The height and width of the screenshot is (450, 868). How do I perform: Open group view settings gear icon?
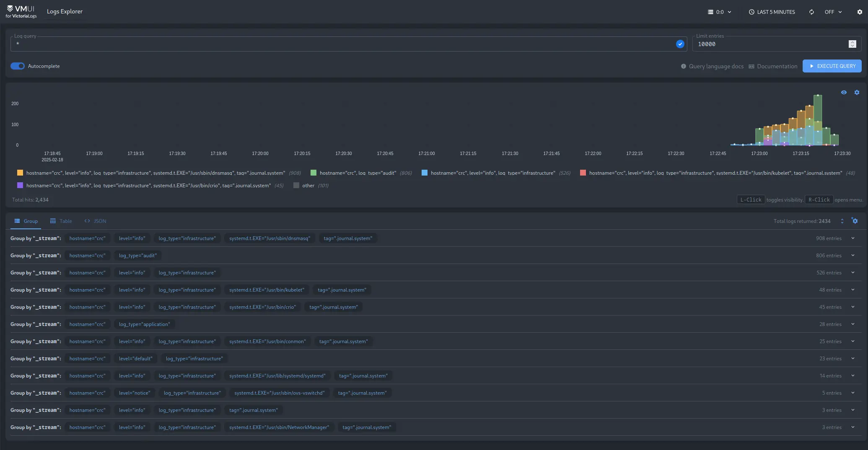tap(855, 221)
